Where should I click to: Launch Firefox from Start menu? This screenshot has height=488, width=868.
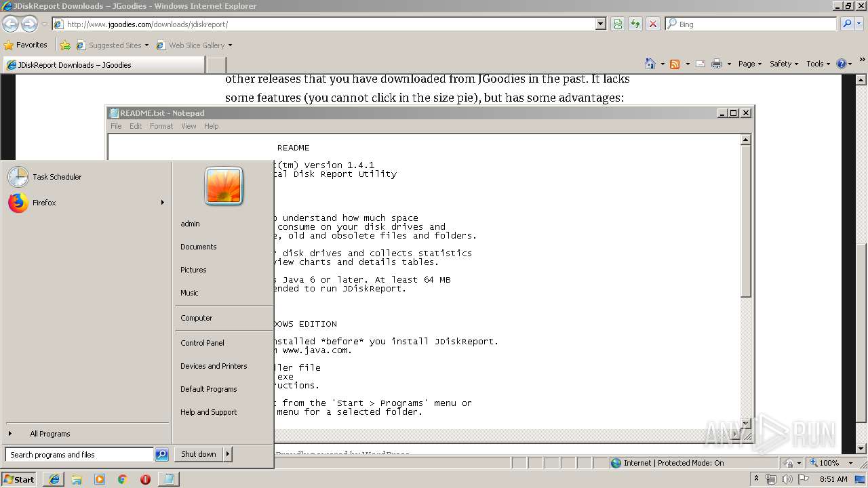(x=85, y=203)
